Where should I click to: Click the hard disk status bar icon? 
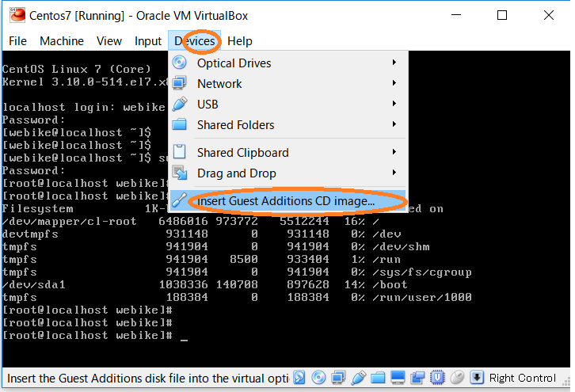[299, 377]
